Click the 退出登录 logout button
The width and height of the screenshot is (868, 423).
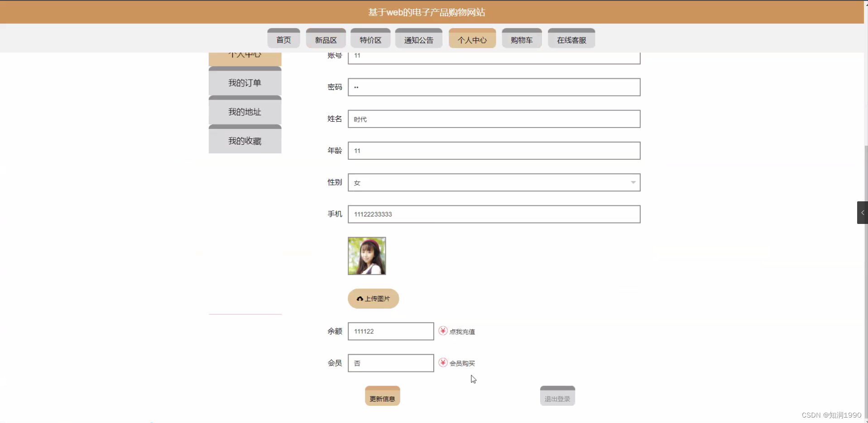click(557, 395)
